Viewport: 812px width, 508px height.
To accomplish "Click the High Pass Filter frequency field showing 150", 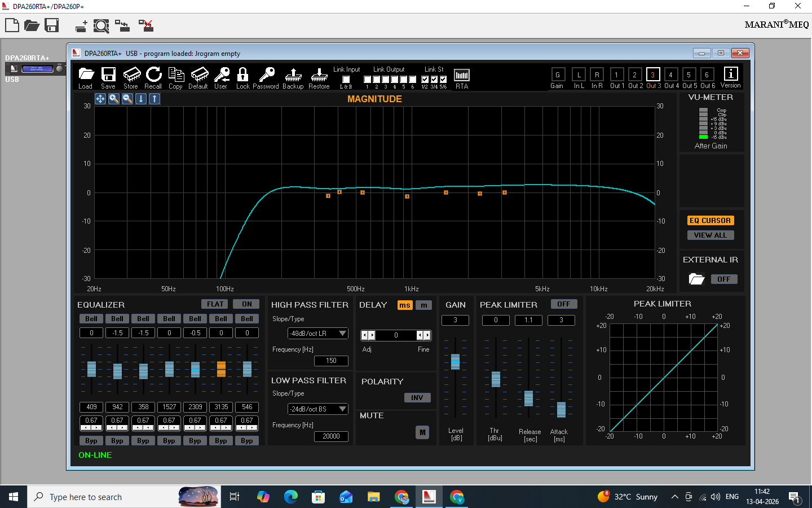I will pyautogui.click(x=331, y=361).
